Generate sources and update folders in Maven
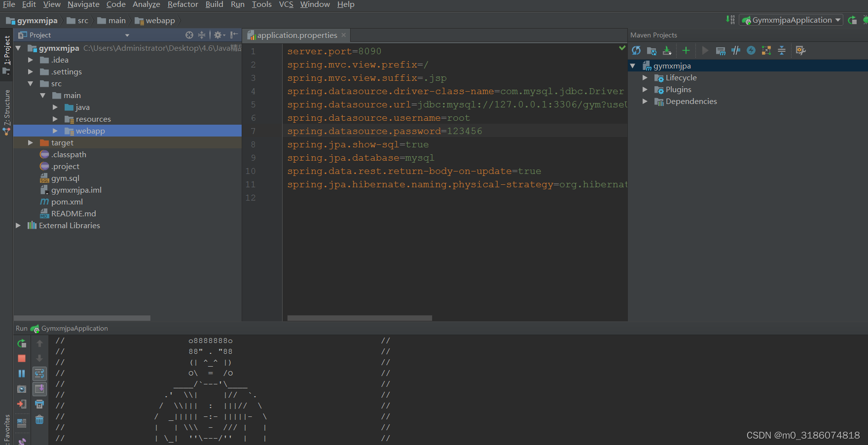The width and height of the screenshot is (868, 445). click(651, 50)
